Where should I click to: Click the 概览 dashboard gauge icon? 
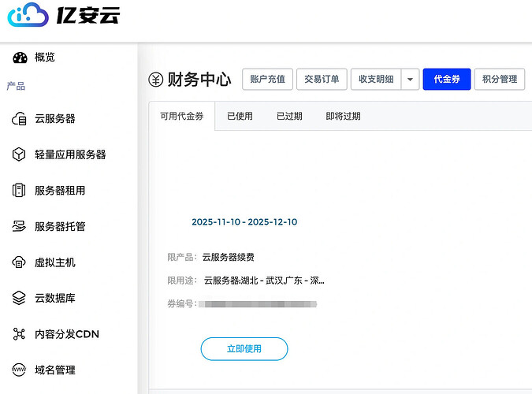point(20,58)
